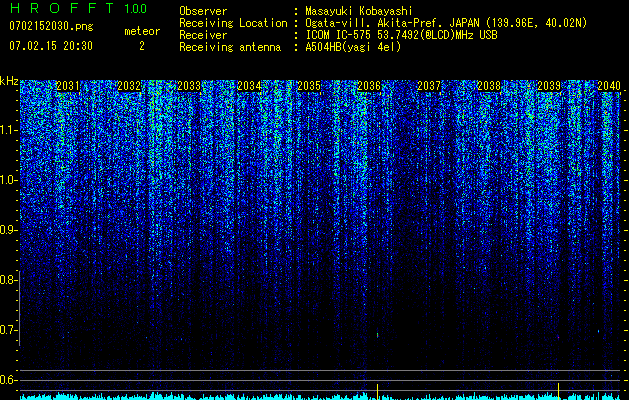Viewport: 629px width, 400px height.
Task: Click the 1.1 kHz axis label
Action: click(x=8, y=130)
